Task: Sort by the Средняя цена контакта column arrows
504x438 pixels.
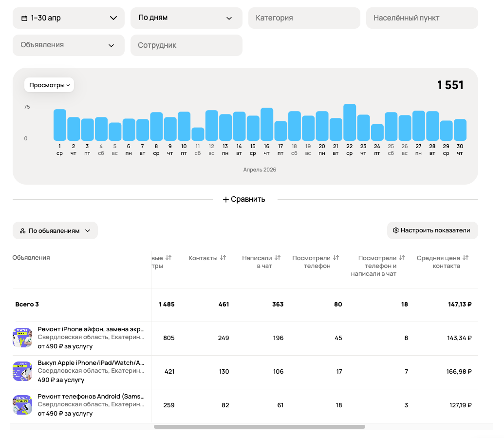Action: pos(466,258)
